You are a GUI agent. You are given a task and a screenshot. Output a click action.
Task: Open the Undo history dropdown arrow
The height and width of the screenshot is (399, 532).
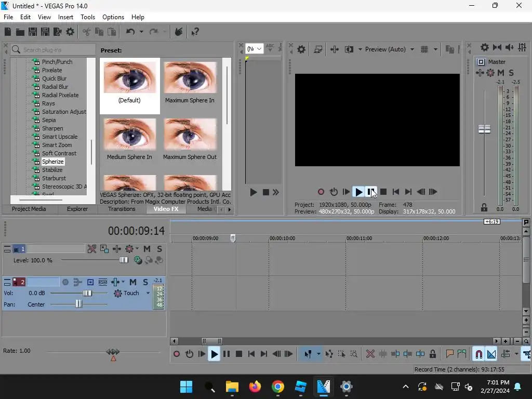click(x=141, y=32)
